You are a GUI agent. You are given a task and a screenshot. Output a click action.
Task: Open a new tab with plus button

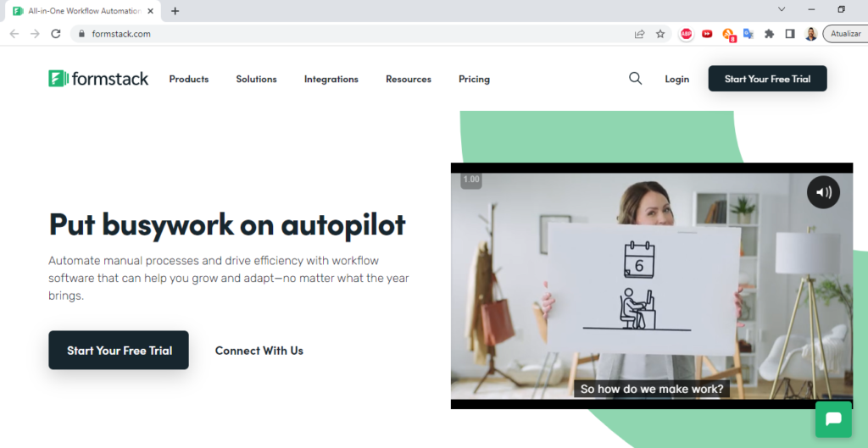coord(175,11)
